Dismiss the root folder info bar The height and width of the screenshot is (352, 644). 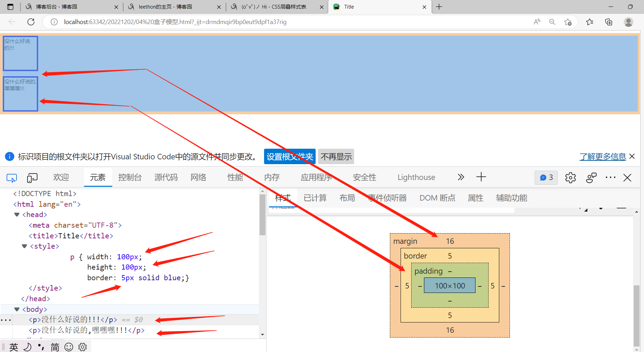pyautogui.click(x=632, y=156)
